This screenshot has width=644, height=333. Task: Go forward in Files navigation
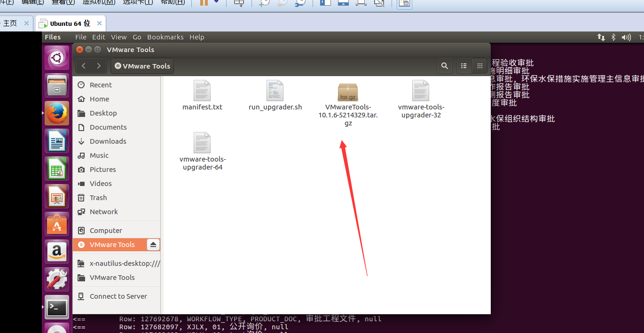(x=99, y=66)
